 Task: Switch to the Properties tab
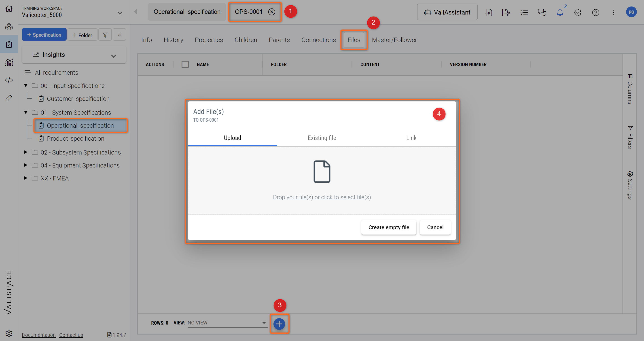[209, 40]
